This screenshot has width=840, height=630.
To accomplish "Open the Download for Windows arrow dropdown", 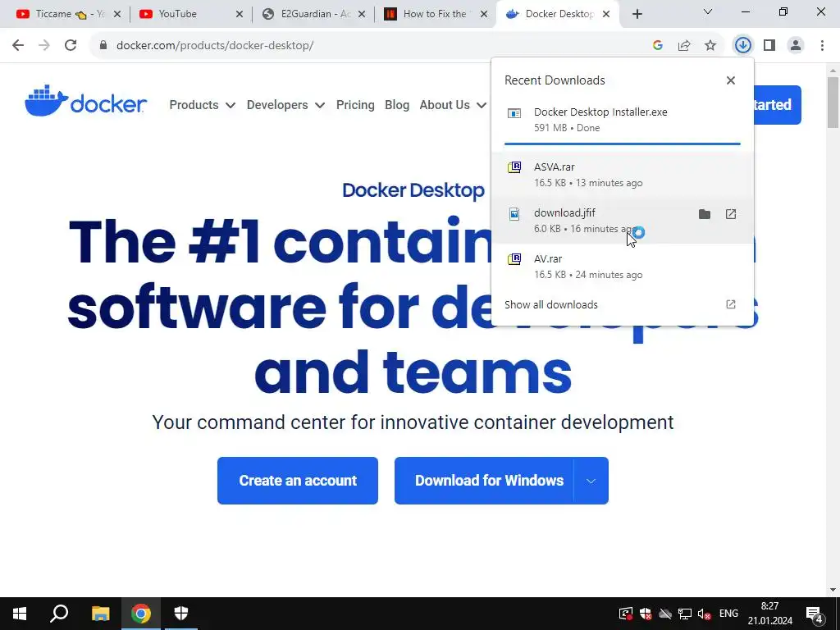I will pos(591,481).
